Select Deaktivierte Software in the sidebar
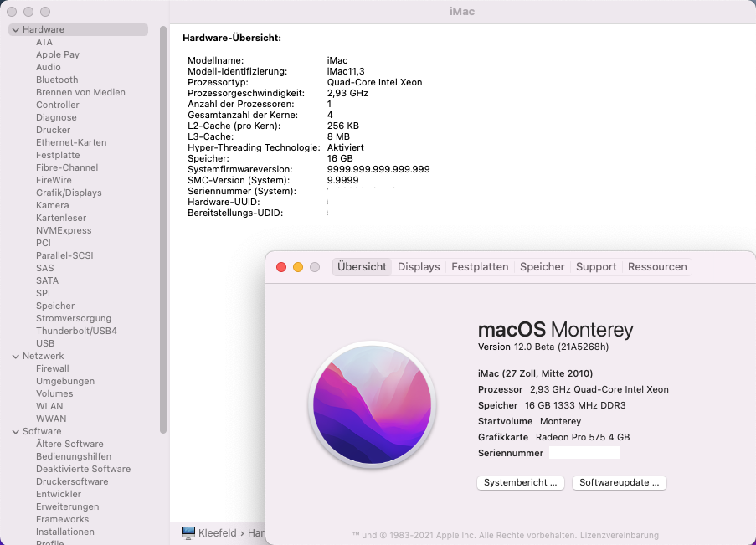The height and width of the screenshot is (545, 756). [83, 468]
